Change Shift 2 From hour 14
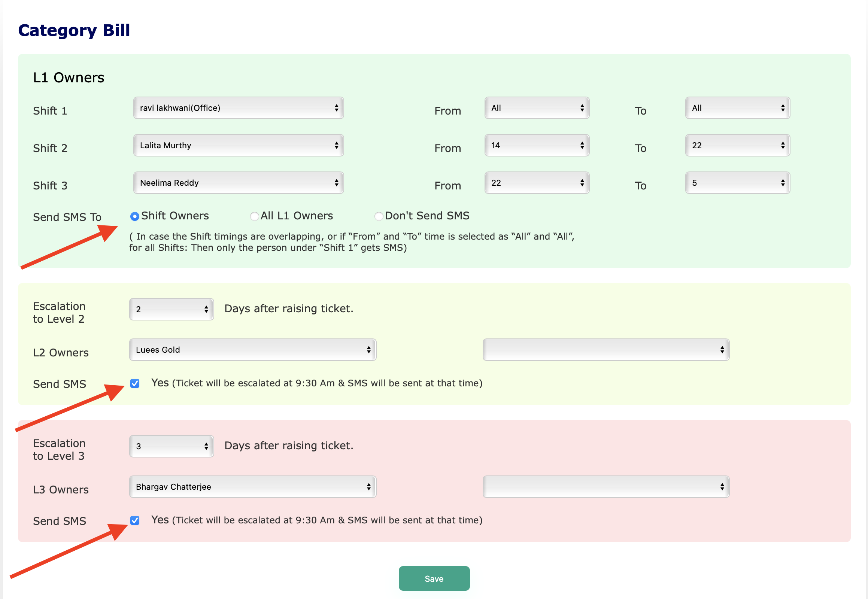 (x=537, y=146)
